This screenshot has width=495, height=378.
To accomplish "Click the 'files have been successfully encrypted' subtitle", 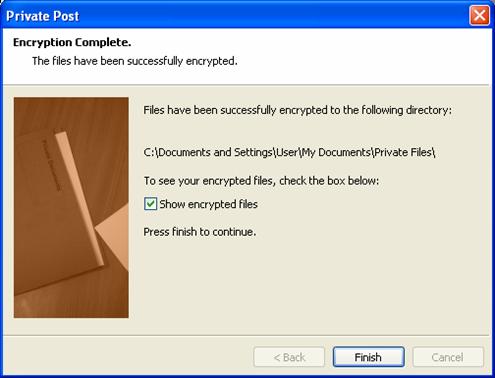I will point(135,61).
